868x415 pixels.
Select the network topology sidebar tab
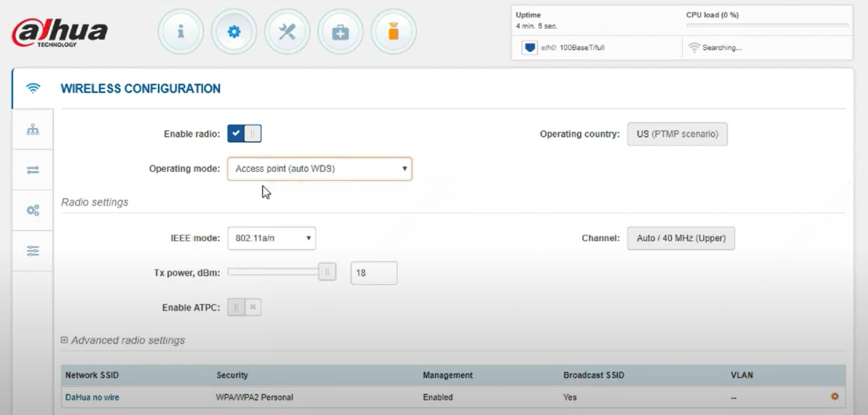[x=33, y=129]
